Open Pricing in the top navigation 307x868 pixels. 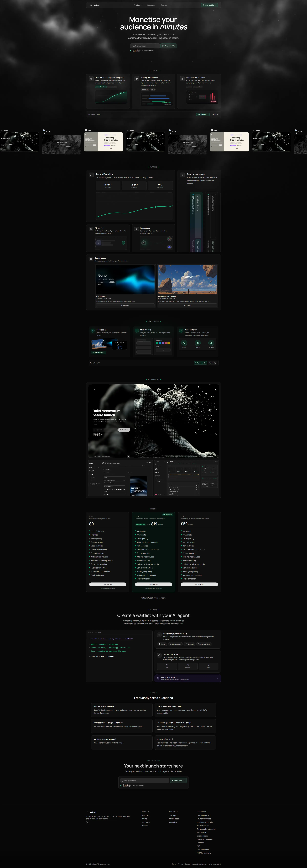tap(164, 5)
